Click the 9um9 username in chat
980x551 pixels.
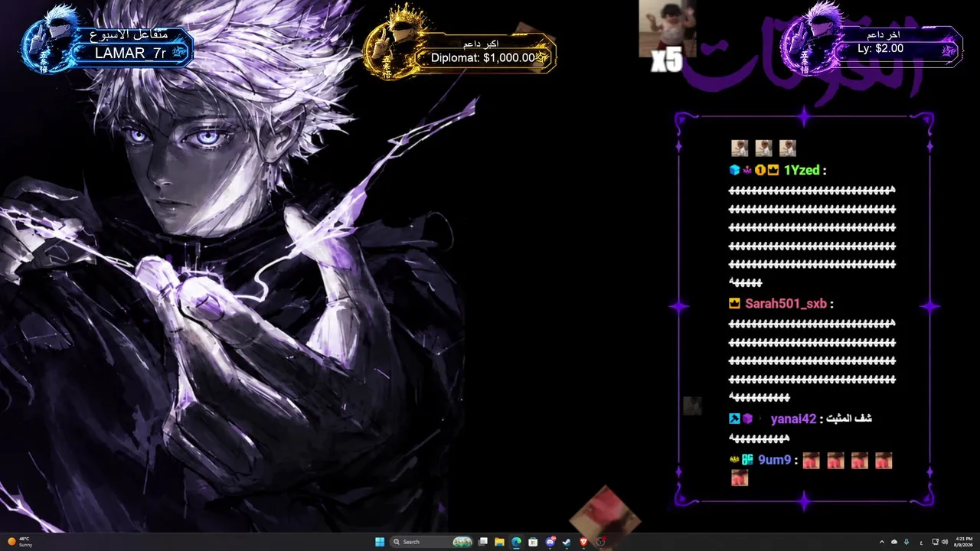(x=774, y=461)
